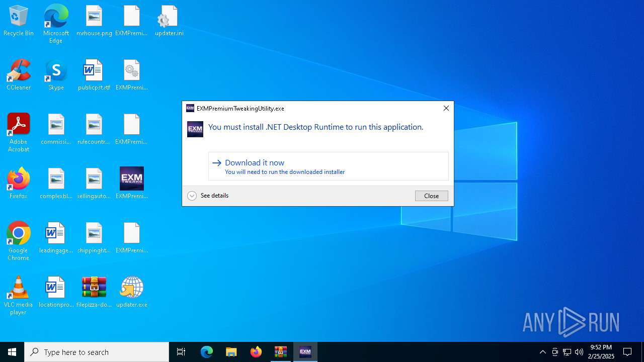Select the complexbl... image file icon

(56, 184)
